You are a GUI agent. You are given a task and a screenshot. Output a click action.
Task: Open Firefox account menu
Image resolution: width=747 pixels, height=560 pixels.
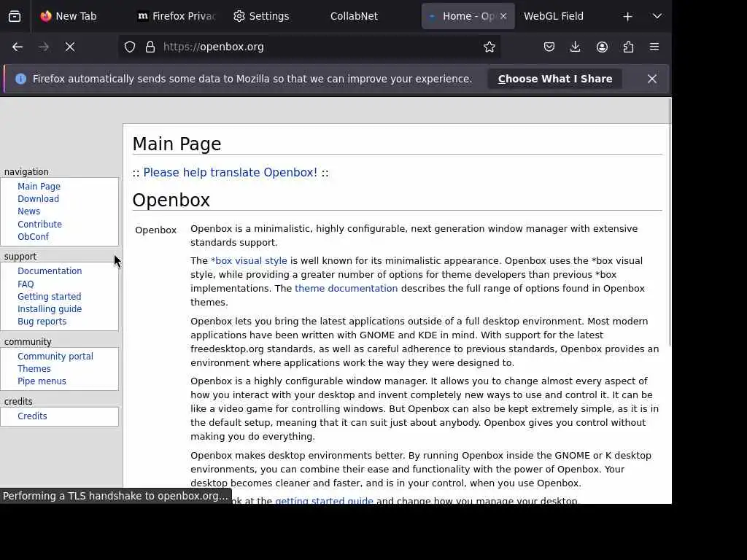tap(602, 47)
